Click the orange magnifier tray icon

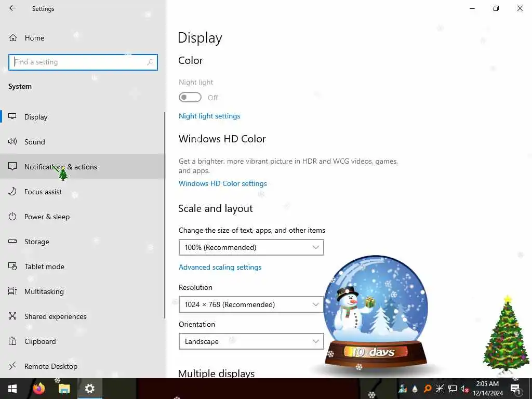428,389
